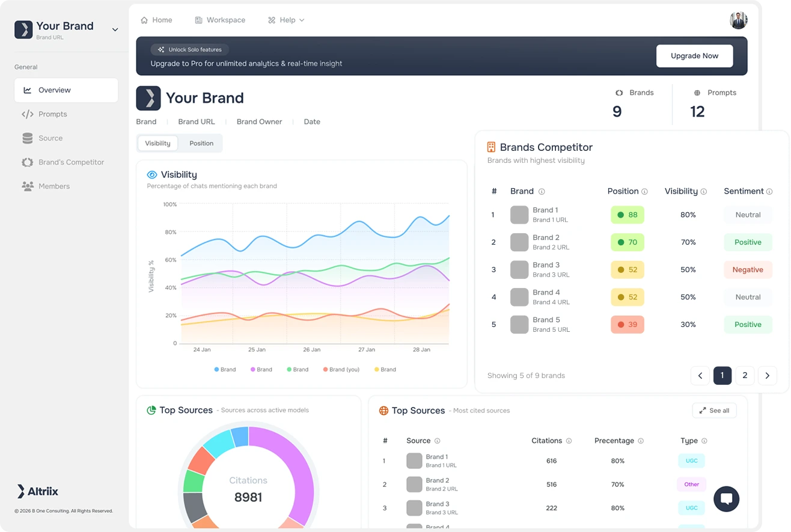The height and width of the screenshot is (532, 791).
Task: Click citations value 616
Action: (552, 461)
